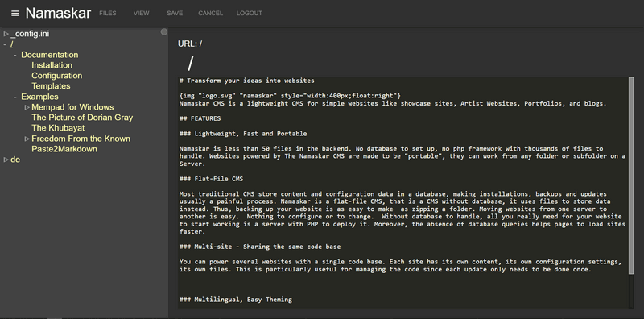The height and width of the screenshot is (319, 644).
Task: Open the FILES menu
Action: pos(108,13)
